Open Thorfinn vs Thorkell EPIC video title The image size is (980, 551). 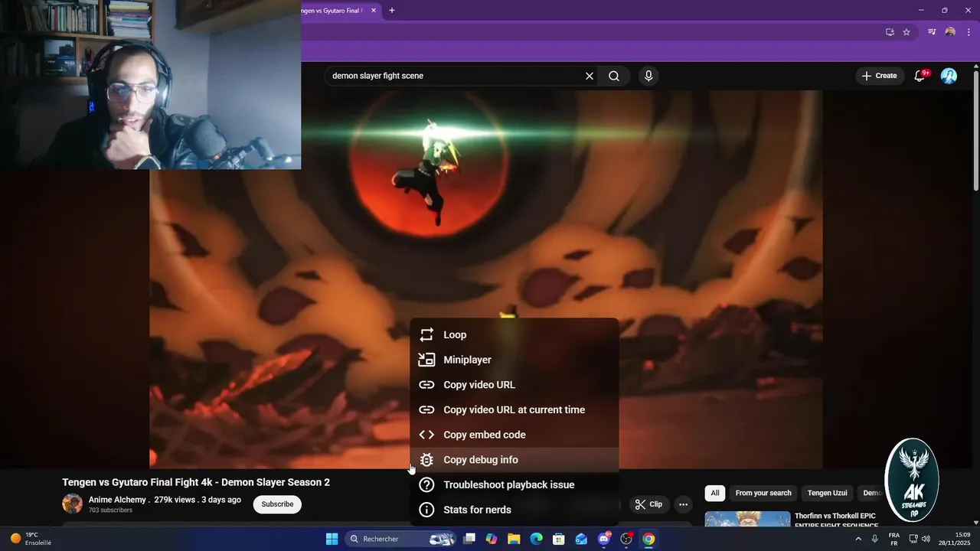click(836, 520)
